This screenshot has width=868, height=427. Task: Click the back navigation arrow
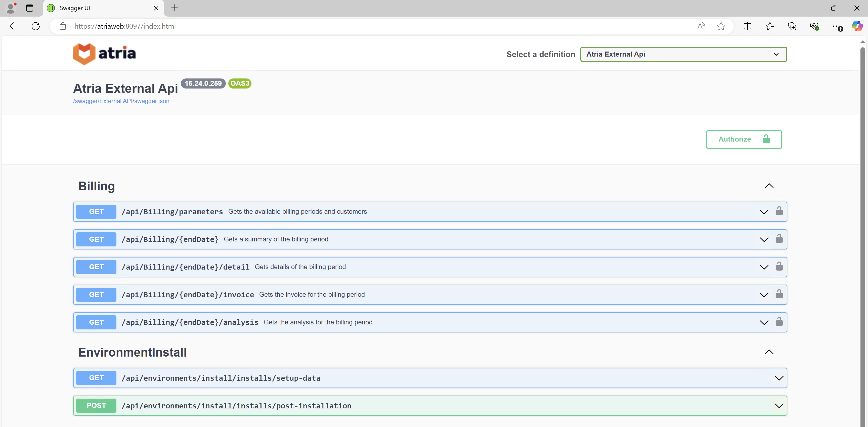(x=13, y=26)
